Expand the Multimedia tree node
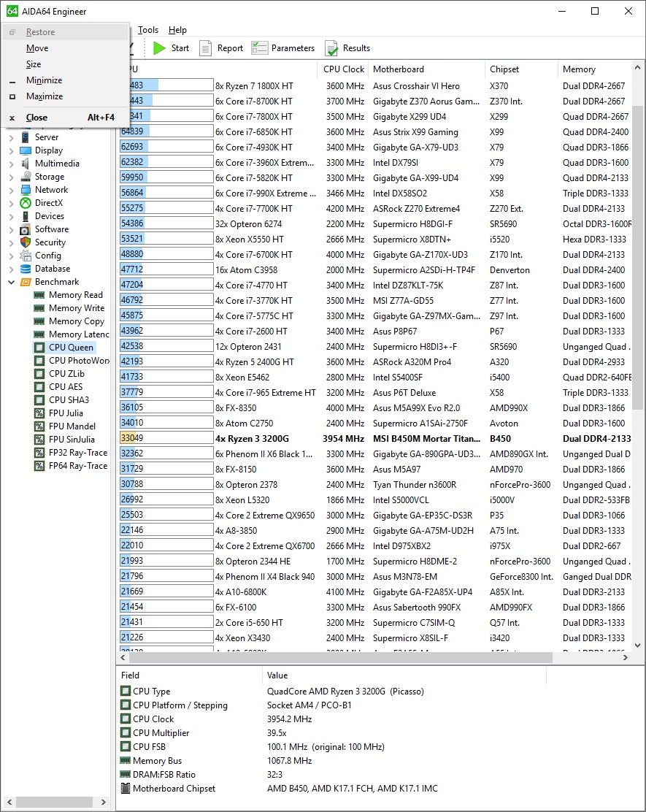The height and width of the screenshot is (812, 646). click(12, 164)
